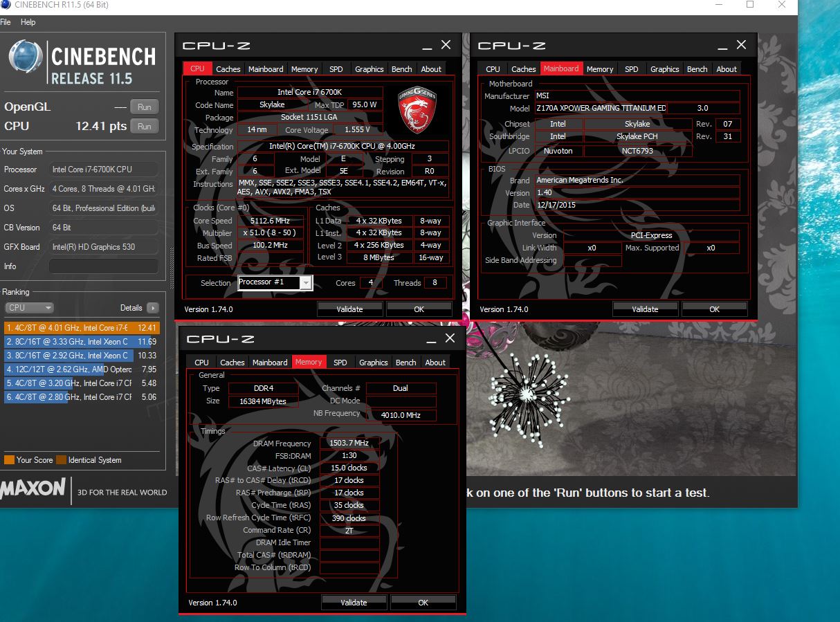Click the DRAM Frequency value 1503.7 MHz
840x622 pixels.
349,443
